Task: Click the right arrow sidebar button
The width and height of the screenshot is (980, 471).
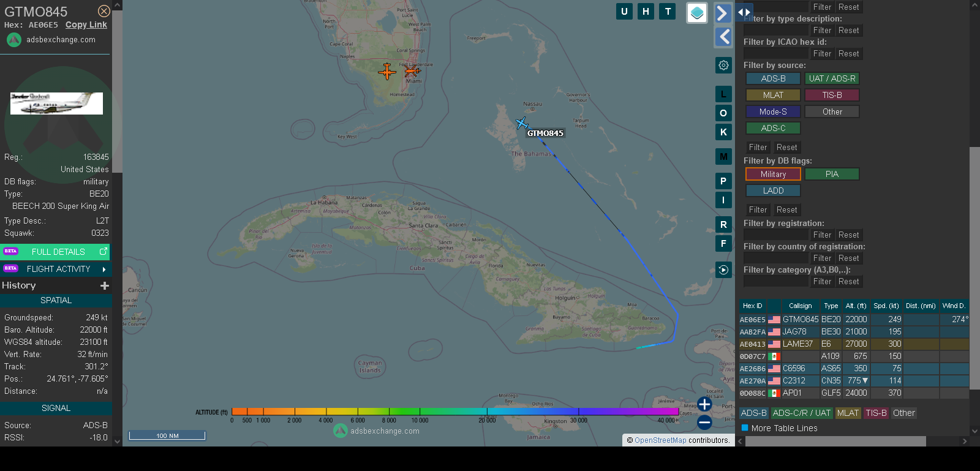Action: coord(723,13)
